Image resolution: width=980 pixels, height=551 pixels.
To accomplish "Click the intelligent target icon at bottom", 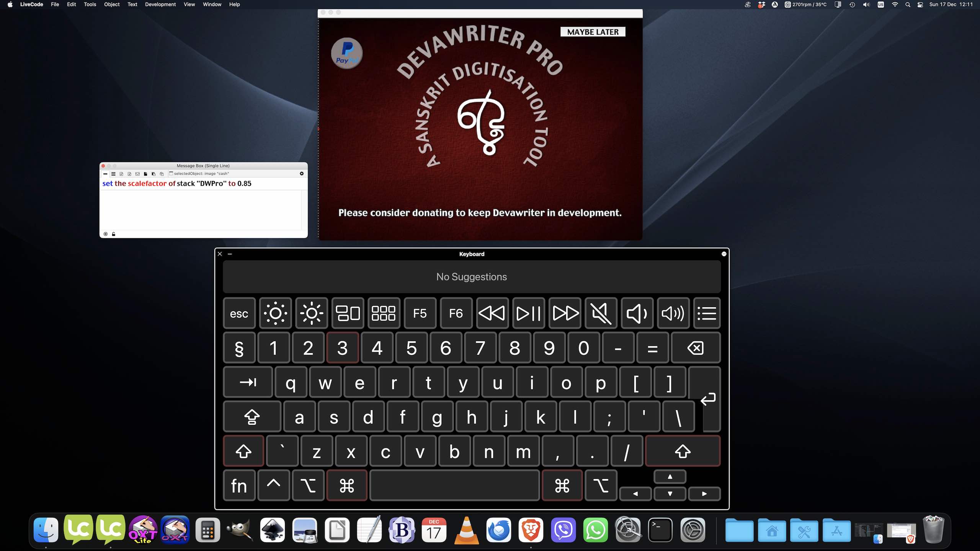I will click(106, 234).
